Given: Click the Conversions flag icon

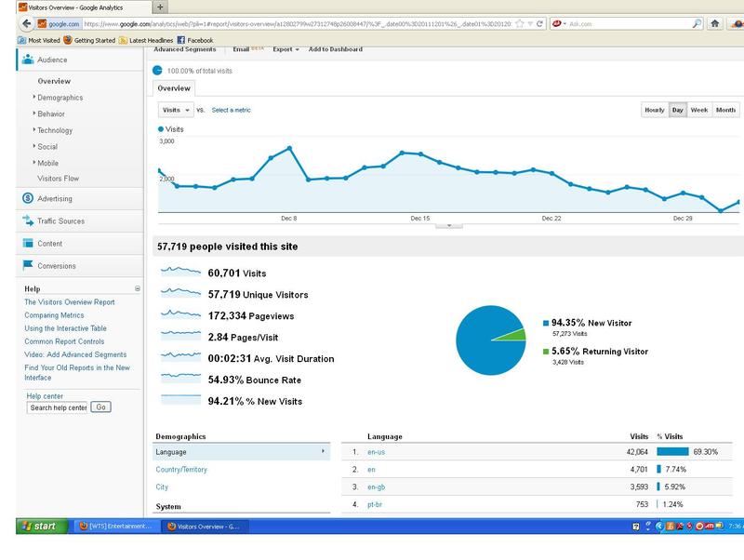Looking at the screenshot, I should click(x=28, y=265).
